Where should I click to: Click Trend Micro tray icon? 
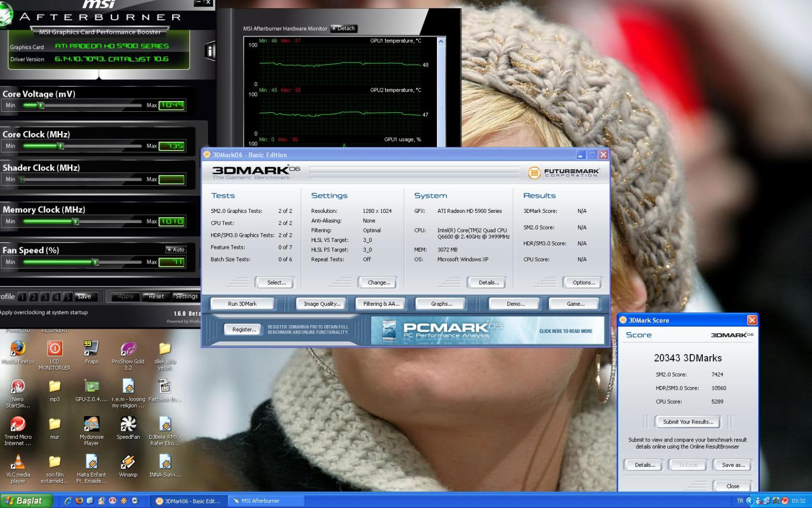785,501
